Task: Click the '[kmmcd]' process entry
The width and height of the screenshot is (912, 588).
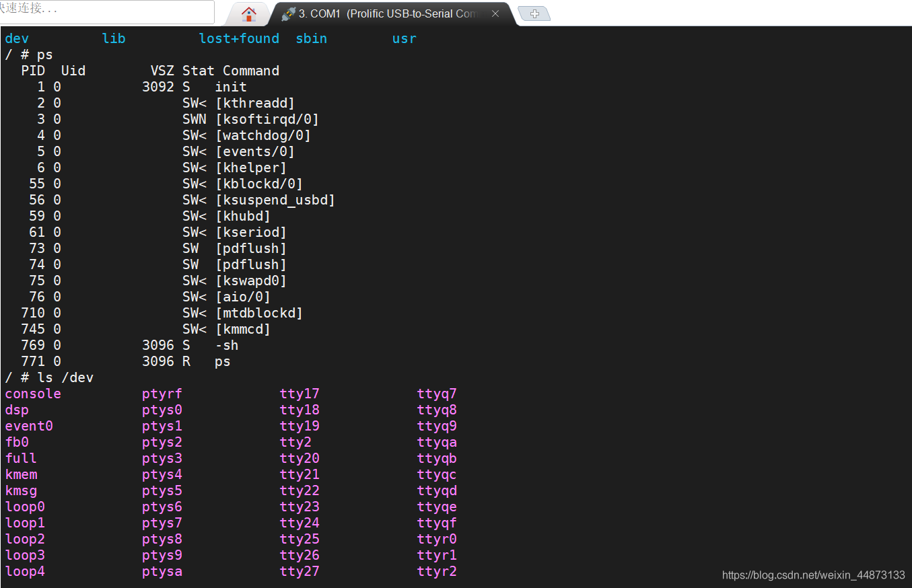Action: tap(243, 329)
